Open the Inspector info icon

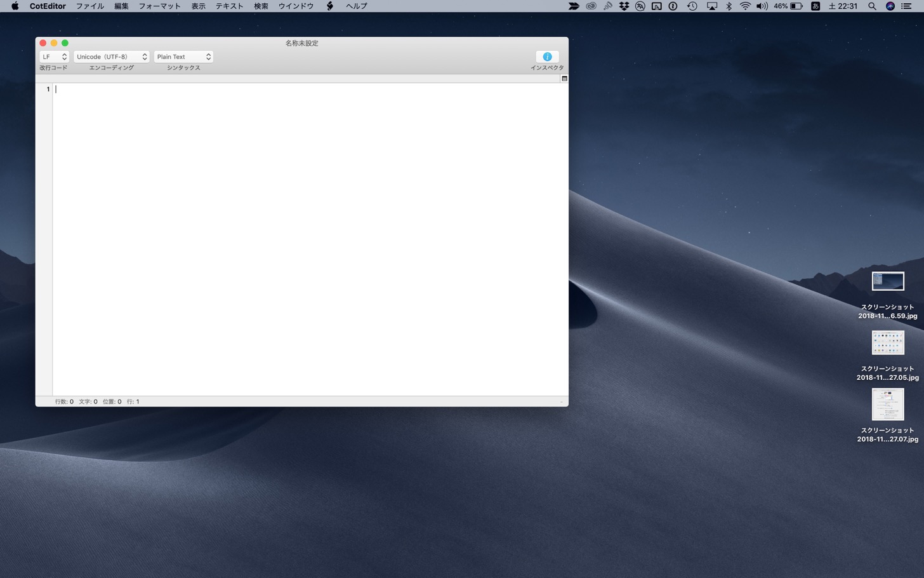(547, 57)
